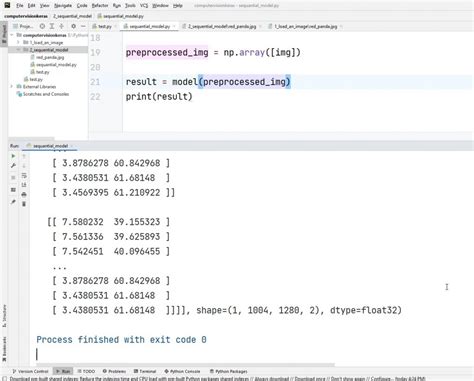Open the Python Packages tool window
The image size is (474, 381).
(x=229, y=371)
